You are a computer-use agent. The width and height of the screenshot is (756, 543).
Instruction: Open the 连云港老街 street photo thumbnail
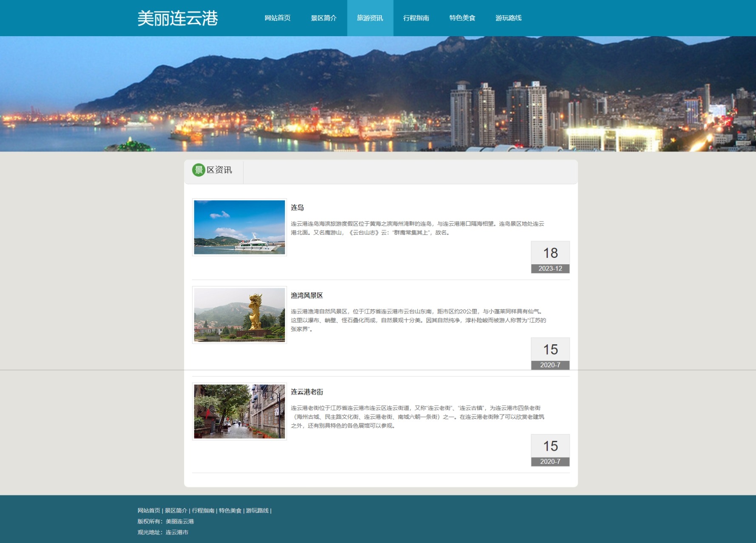(239, 412)
